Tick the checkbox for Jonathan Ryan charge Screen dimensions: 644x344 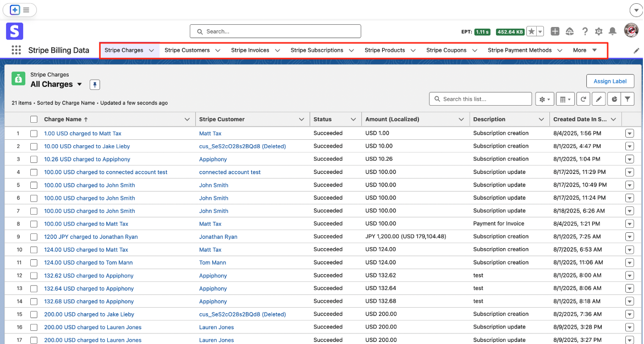click(34, 237)
